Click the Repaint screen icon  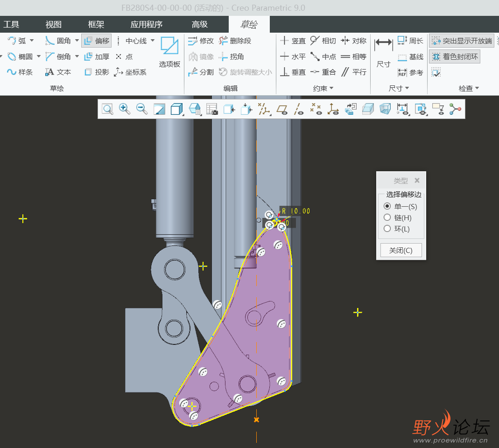coord(159,109)
